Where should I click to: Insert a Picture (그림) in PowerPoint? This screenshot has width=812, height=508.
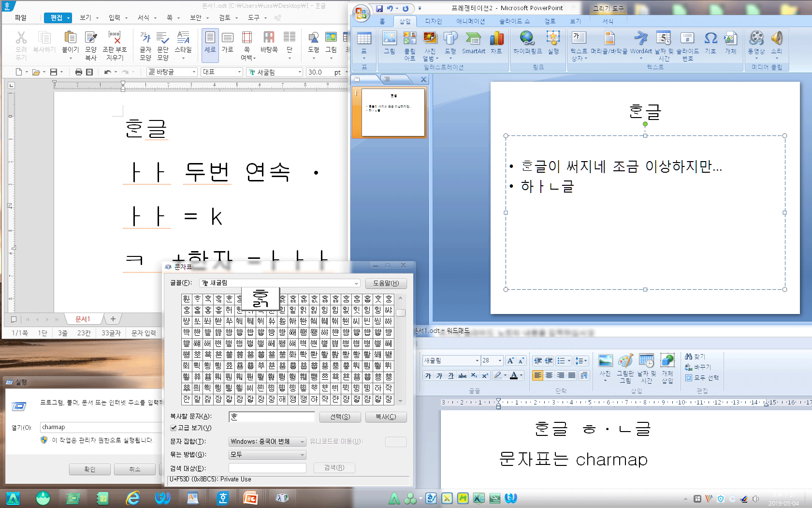click(x=390, y=43)
